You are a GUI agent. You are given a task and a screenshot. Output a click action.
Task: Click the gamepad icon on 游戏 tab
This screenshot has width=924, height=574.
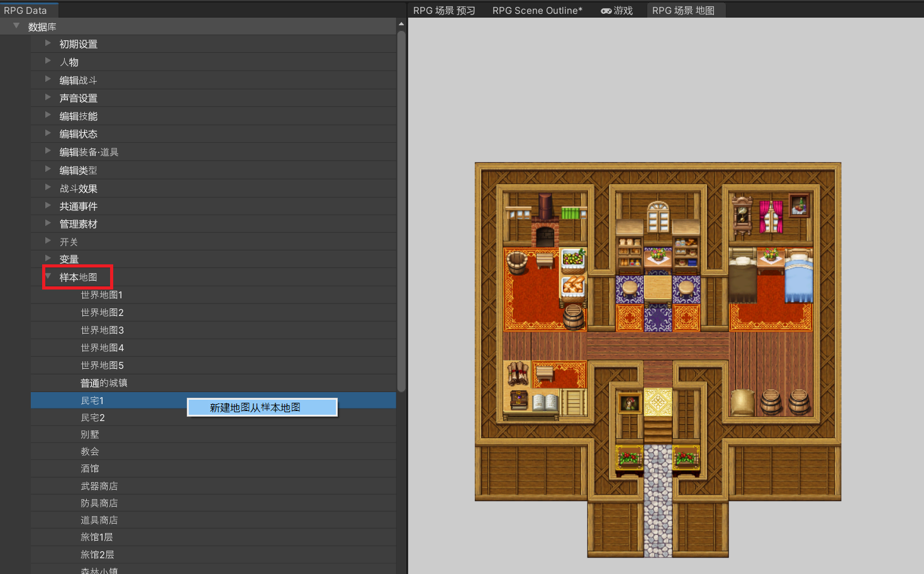[x=606, y=11]
